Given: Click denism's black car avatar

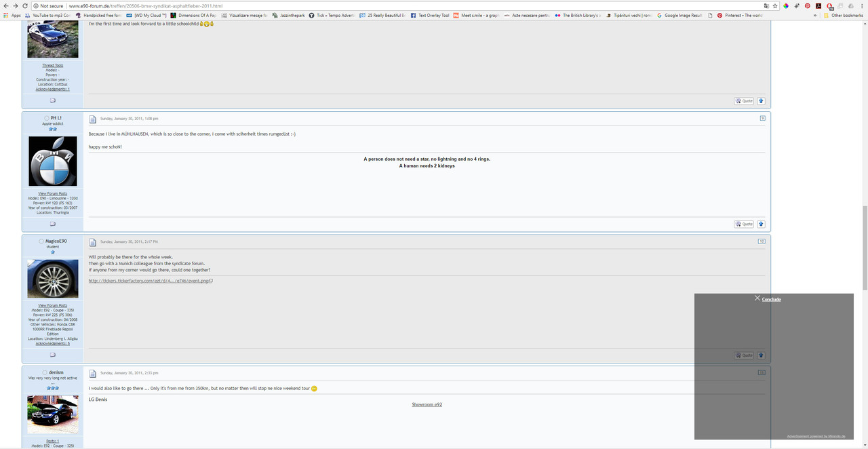Looking at the screenshot, I should point(53,414).
